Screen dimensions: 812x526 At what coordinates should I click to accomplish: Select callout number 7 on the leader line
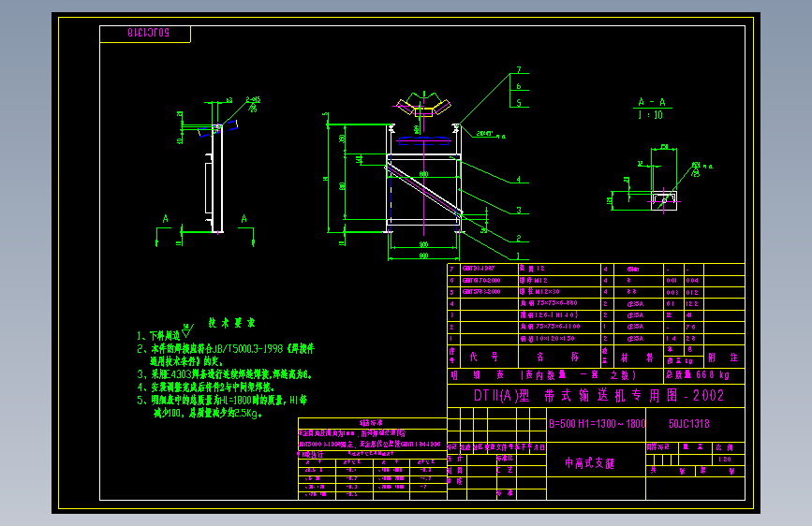click(x=519, y=69)
